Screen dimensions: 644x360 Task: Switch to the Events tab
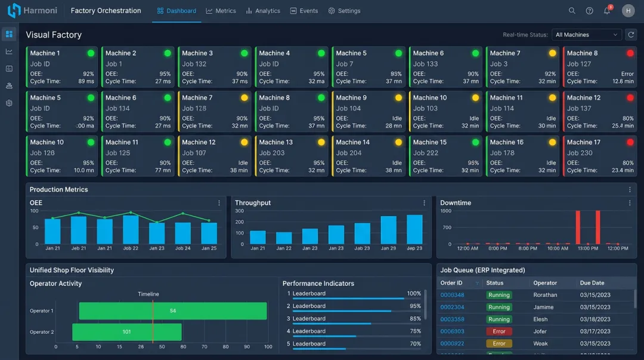point(304,11)
